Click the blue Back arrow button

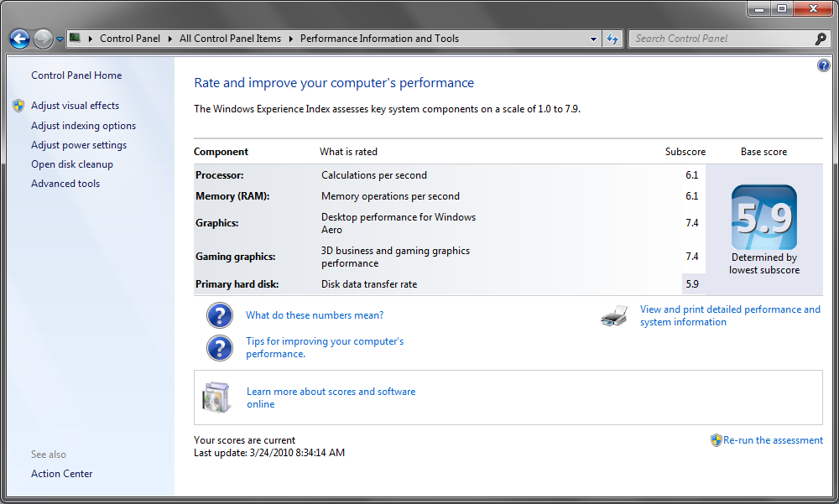coord(19,39)
